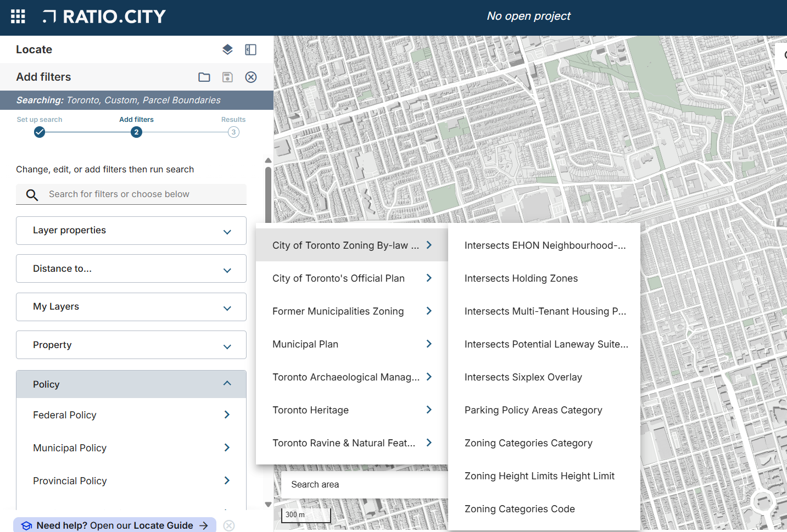Click No open project title
Screen dimensions: 787x532
coord(529,16)
